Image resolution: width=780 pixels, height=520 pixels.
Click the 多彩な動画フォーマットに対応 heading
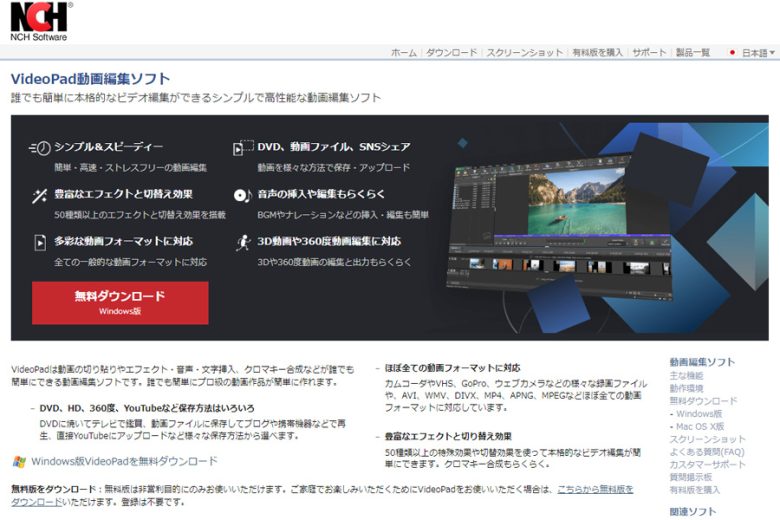coord(123,241)
